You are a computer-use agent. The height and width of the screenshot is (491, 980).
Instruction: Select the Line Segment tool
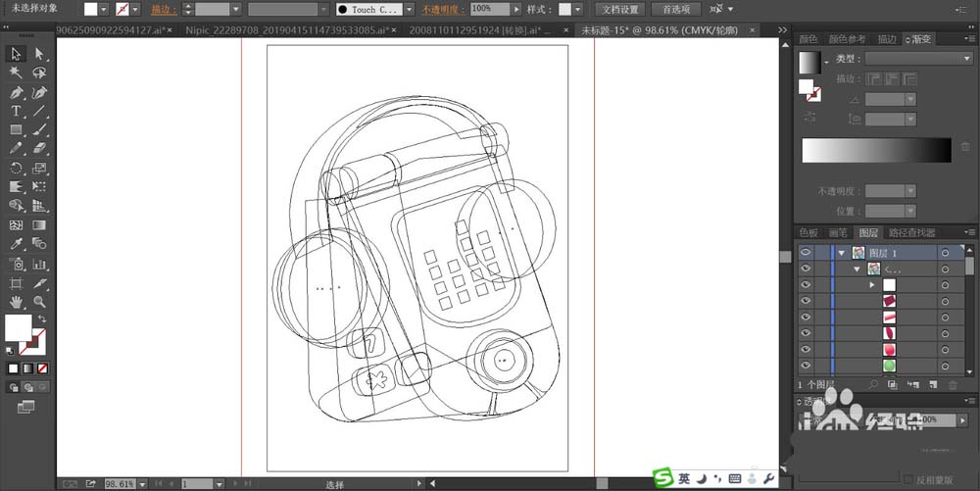coord(39,111)
